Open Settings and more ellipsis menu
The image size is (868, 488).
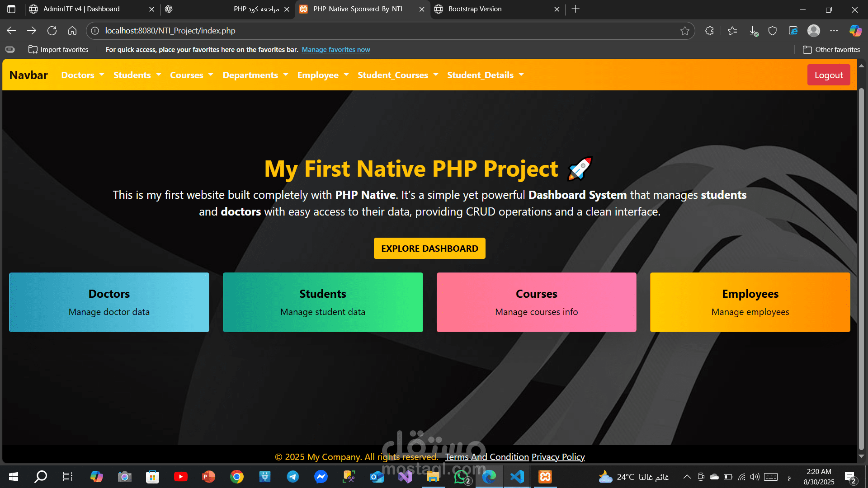(834, 31)
